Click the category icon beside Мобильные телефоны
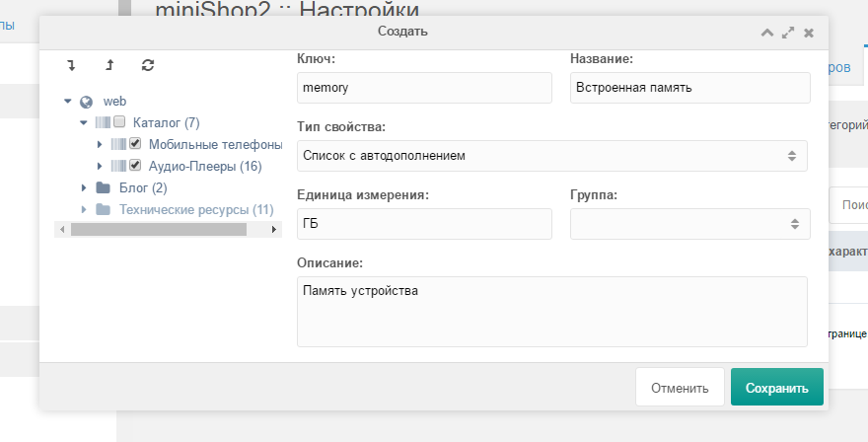The height and width of the screenshot is (442, 868). point(118,144)
